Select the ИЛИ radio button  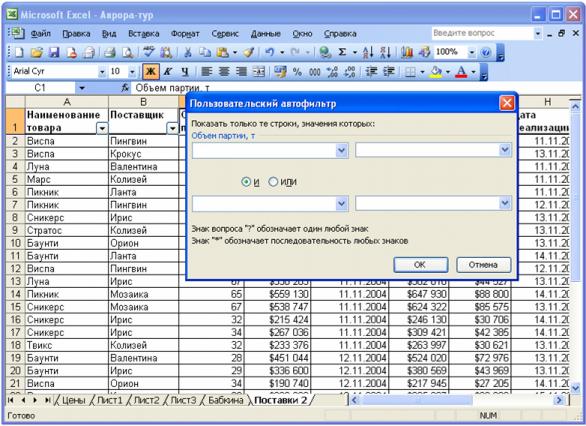click(273, 182)
